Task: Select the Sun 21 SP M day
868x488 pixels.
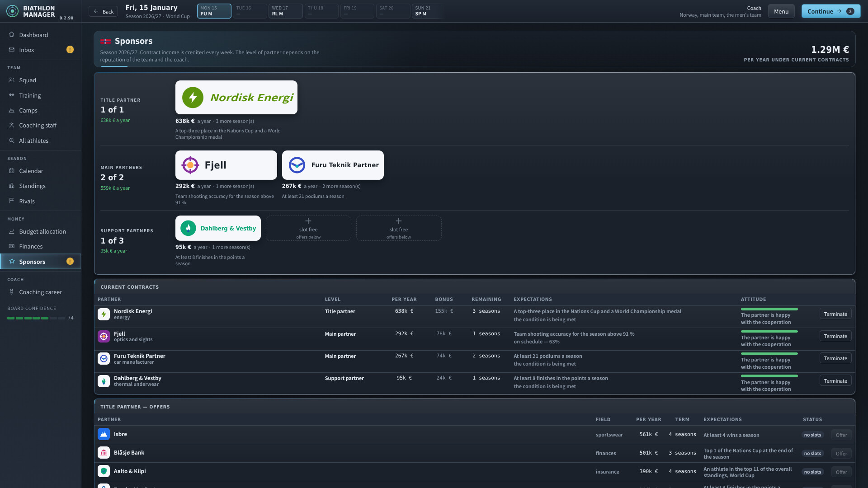Action: (429, 11)
